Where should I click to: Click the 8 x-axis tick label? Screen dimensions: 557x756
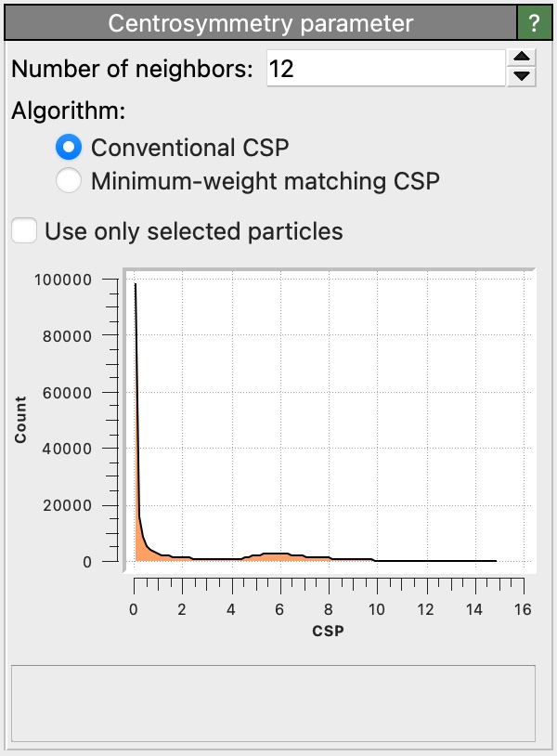click(329, 609)
